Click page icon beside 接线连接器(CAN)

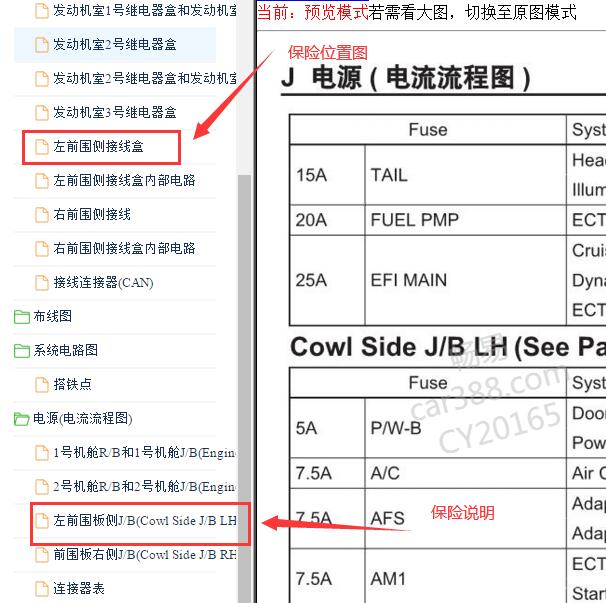point(42,283)
